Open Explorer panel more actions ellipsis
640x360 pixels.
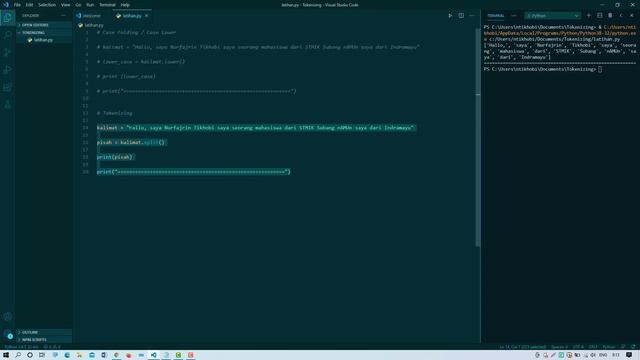pyautogui.click(x=63, y=16)
